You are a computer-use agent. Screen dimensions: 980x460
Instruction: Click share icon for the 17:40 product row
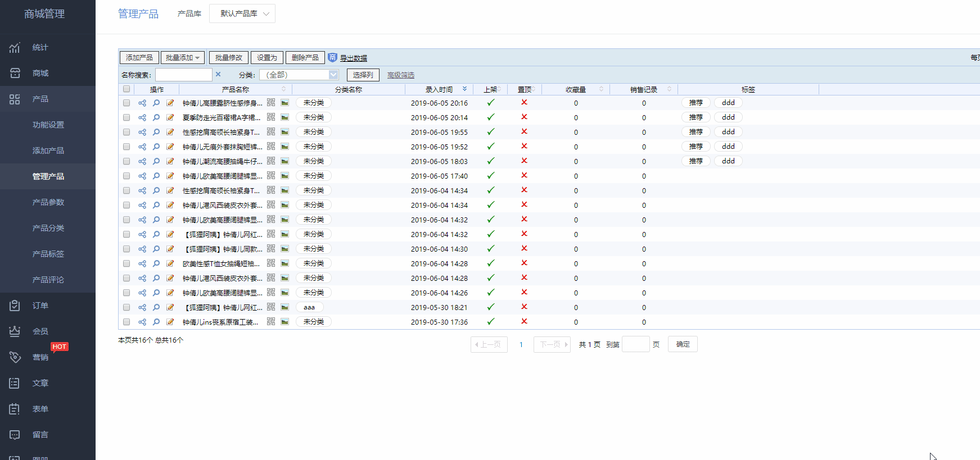click(x=142, y=176)
